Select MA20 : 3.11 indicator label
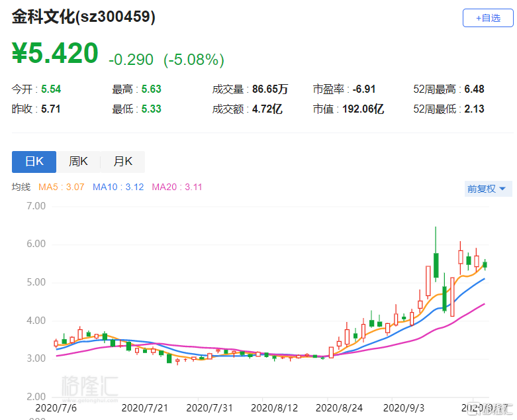Viewport: 517px width, 420px height. click(x=177, y=187)
